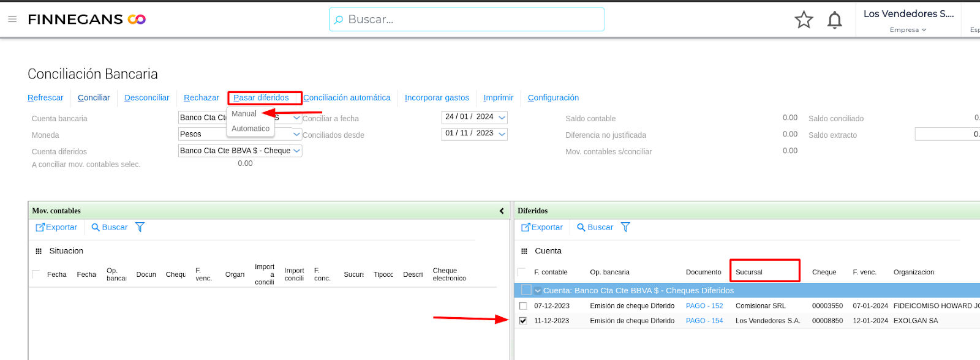This screenshot has height=360, width=980.
Task: Click Los Vendedores S... company name
Action: (908, 13)
